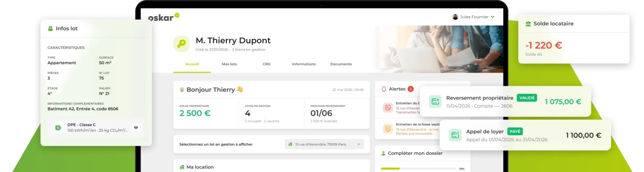Click the Infos lot header icon
The width and height of the screenshot is (644, 172).
click(50, 29)
